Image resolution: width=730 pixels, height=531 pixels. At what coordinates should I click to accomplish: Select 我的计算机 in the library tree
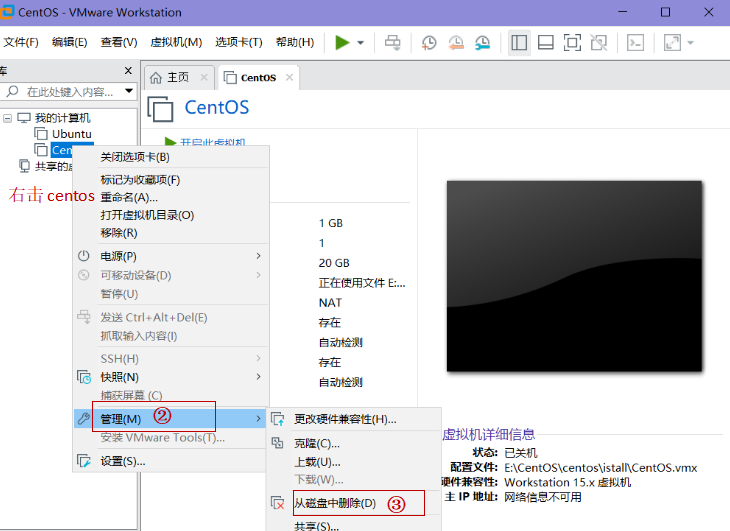pos(62,118)
